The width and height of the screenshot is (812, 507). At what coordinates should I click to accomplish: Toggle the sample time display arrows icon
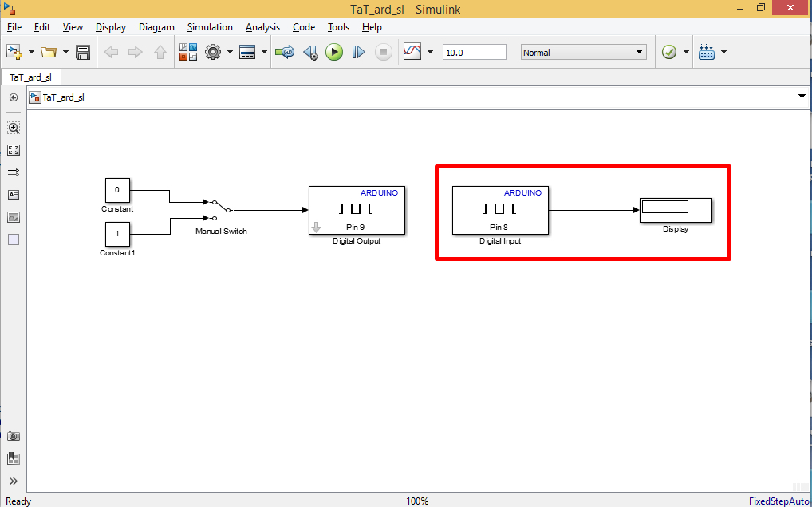(14, 172)
